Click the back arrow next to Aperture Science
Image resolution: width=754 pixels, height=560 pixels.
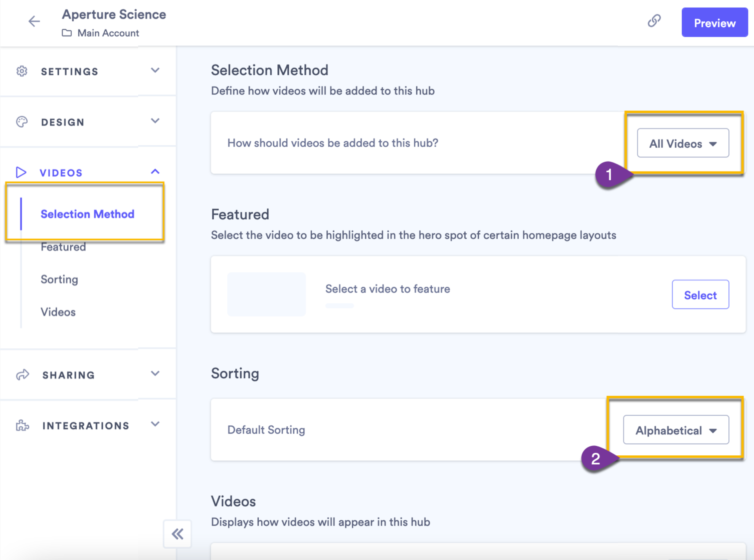[34, 21]
